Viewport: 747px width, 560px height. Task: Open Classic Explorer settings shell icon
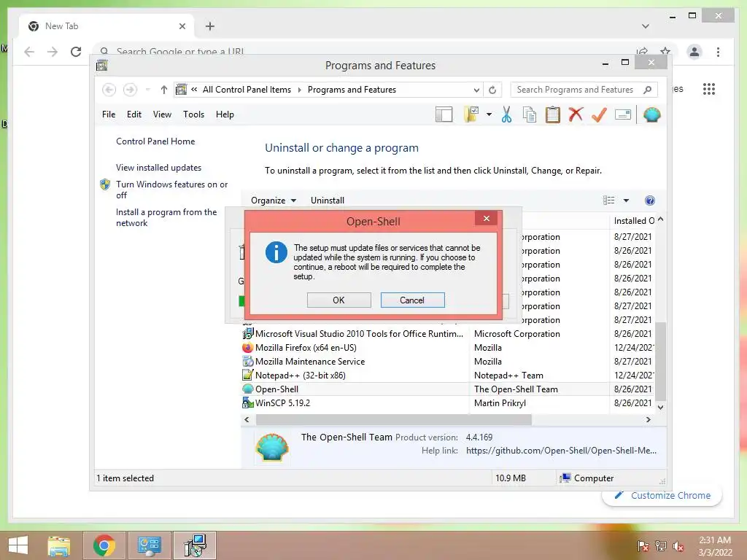(651, 114)
